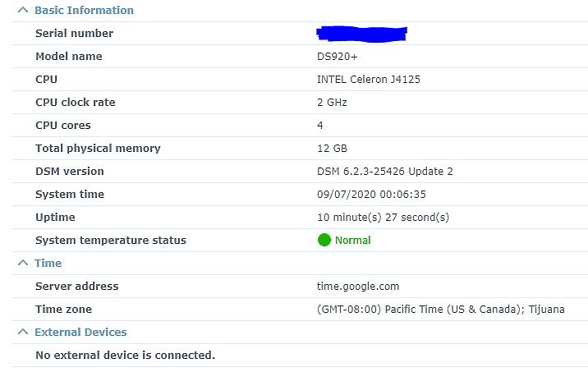Click the DS920+ model name value
The height and width of the screenshot is (372, 588).
pyautogui.click(x=338, y=56)
